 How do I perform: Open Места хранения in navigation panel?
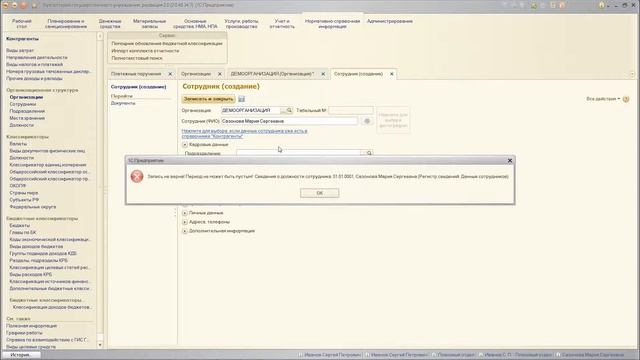(27, 118)
